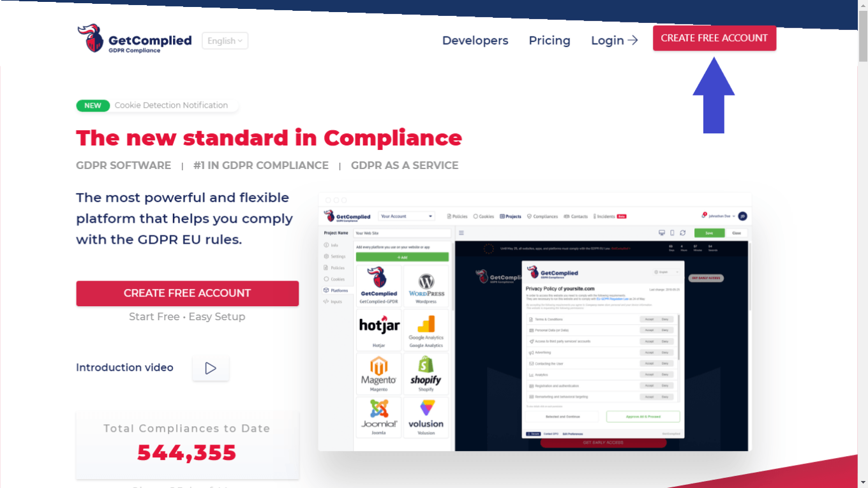Screen dimensions: 868x488
Task: Click the Your Web Site project name field
Action: coord(402,233)
